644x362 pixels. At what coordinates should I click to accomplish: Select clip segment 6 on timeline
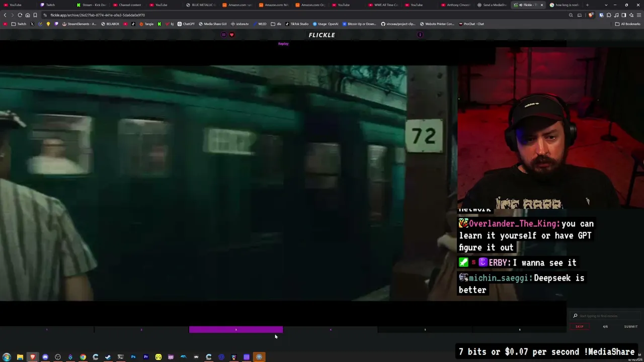[520, 330]
